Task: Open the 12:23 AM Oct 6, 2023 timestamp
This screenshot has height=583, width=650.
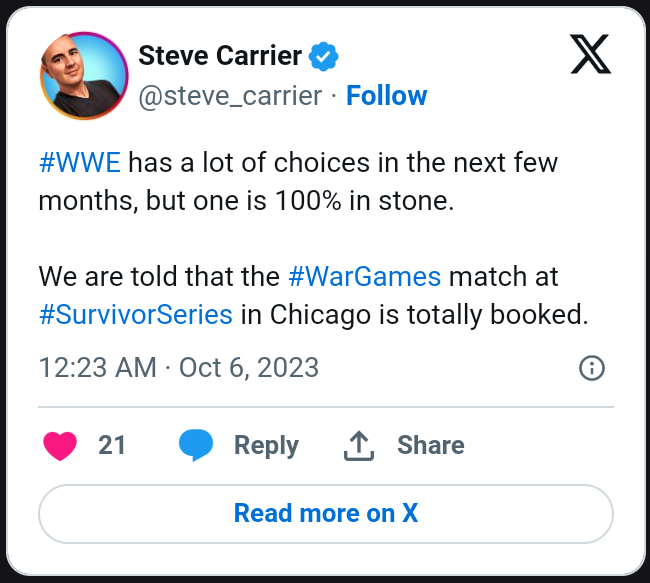Action: 179,368
